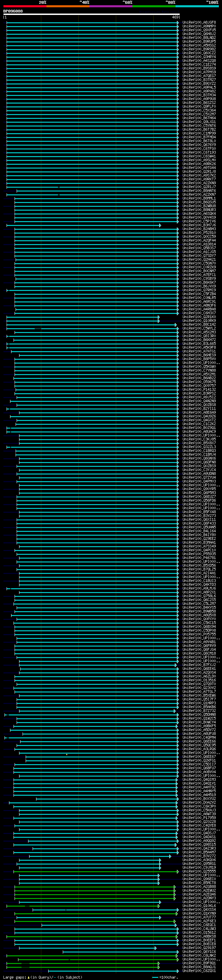Select hit label UniRef100_C6ZQX1

coord(199,971)
